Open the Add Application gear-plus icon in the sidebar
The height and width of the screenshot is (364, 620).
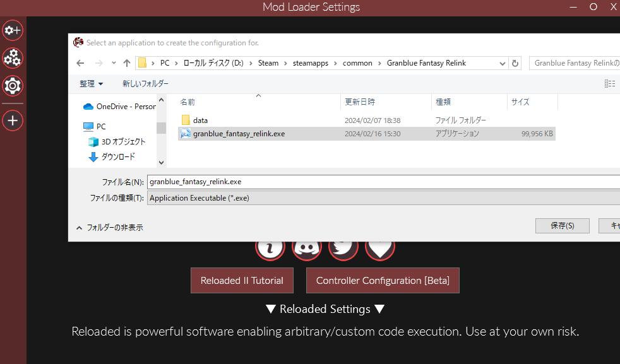pyautogui.click(x=13, y=30)
